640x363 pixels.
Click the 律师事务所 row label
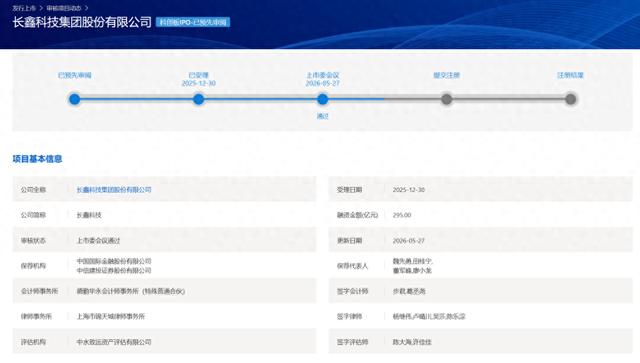36,316
